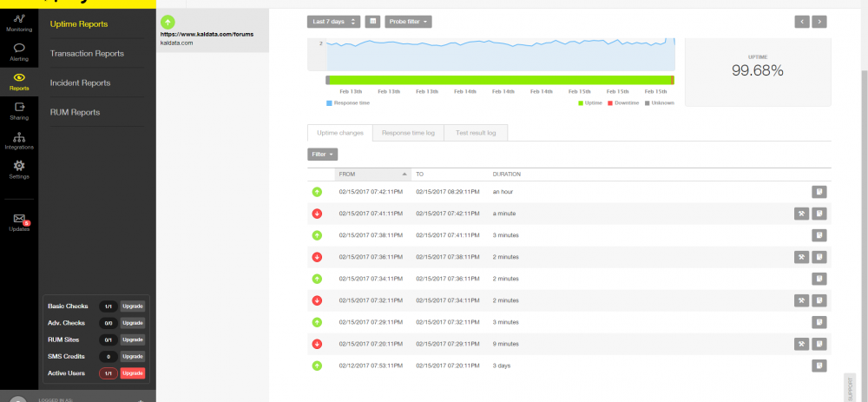Click the '9 minutes' duration cell
Screen dimensions: 868x402
(506, 344)
